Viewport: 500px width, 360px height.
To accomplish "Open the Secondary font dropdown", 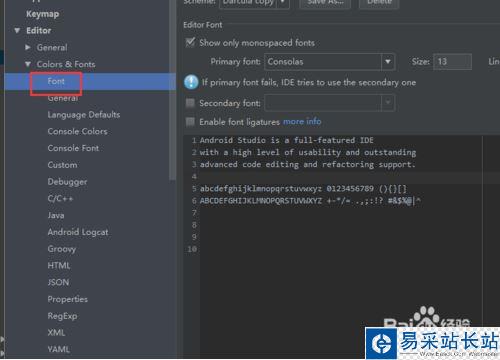I will 329,103.
